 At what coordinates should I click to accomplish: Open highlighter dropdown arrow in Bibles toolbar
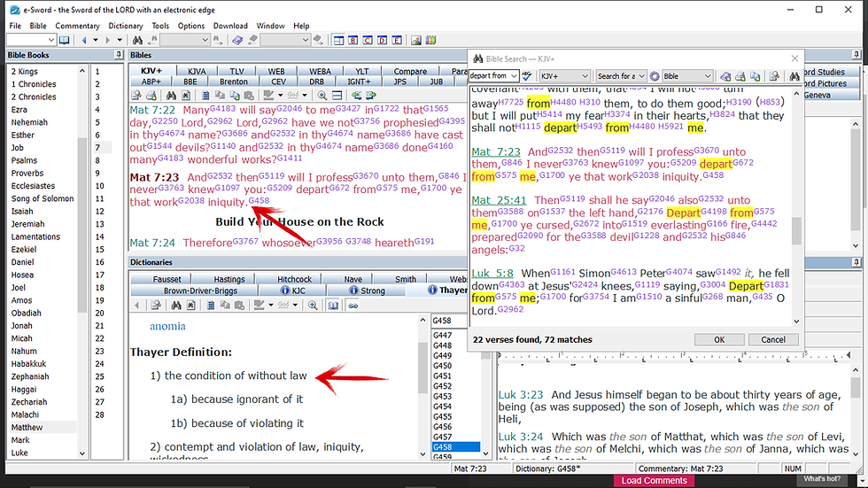coord(280,95)
